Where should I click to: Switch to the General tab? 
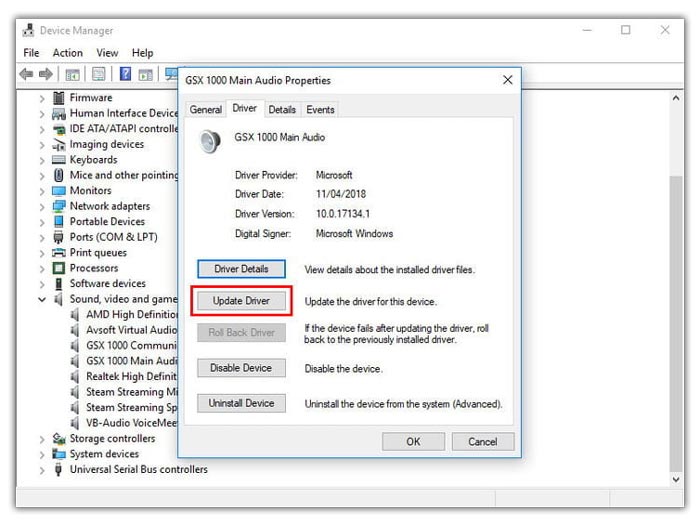tap(205, 109)
